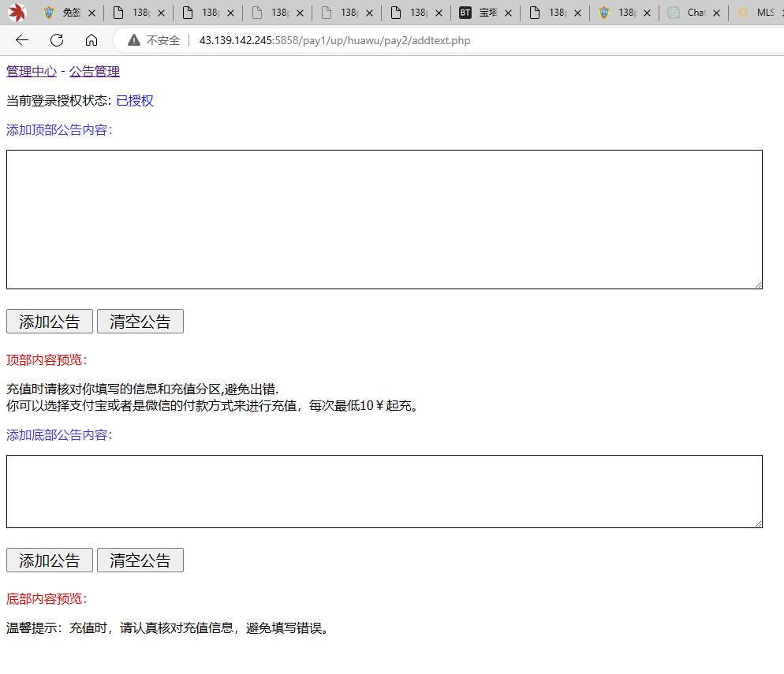Close the 宝塔 tab with its X
Screen dimensions: 784x674
508,13
